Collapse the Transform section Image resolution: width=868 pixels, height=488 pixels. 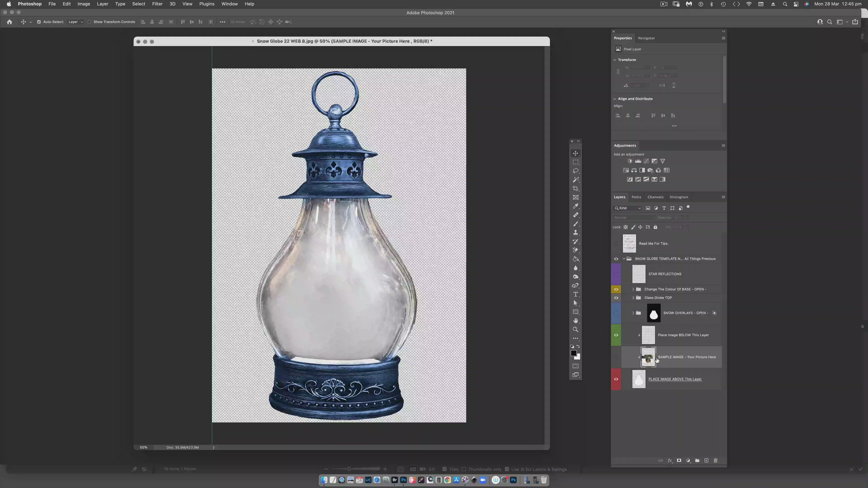615,60
